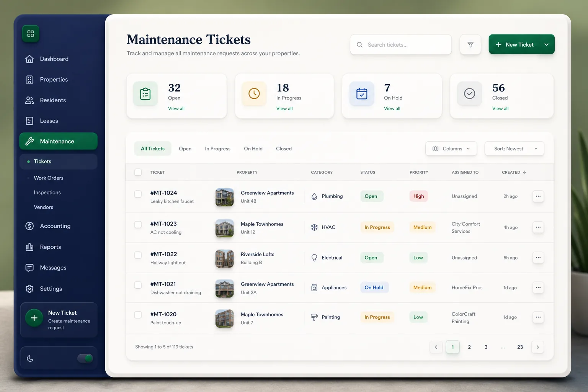The image size is (588, 392).
Task: Switch to the Closed tab
Action: click(x=284, y=149)
